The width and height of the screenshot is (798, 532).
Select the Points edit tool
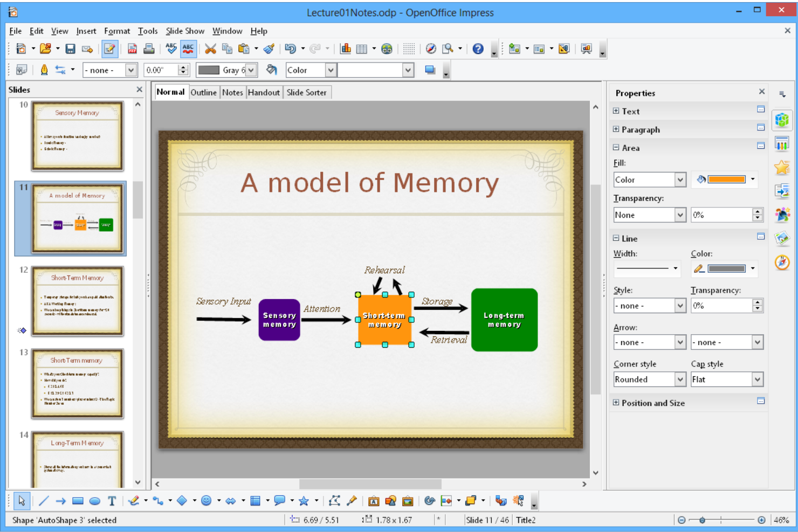pos(335,501)
